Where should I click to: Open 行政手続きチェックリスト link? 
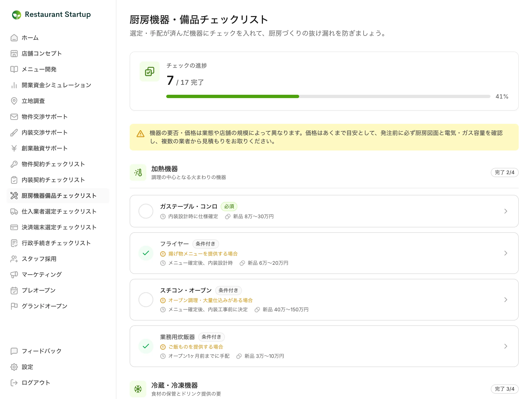tap(58, 243)
